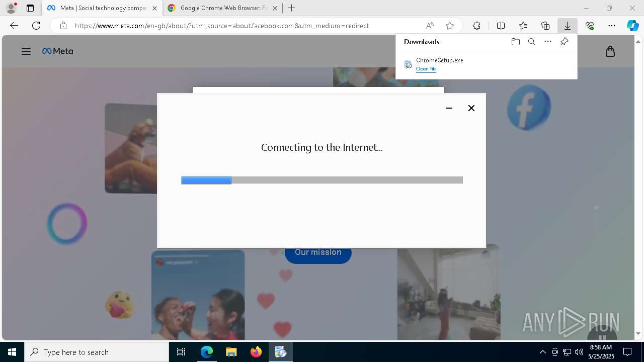Pin the Downloads panel
Viewport: 644px width, 362px height.
[x=565, y=42]
